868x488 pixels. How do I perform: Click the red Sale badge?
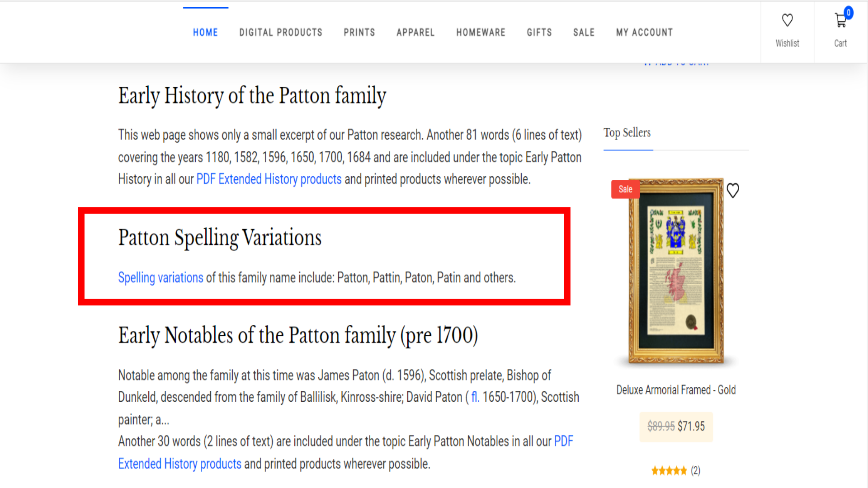625,189
